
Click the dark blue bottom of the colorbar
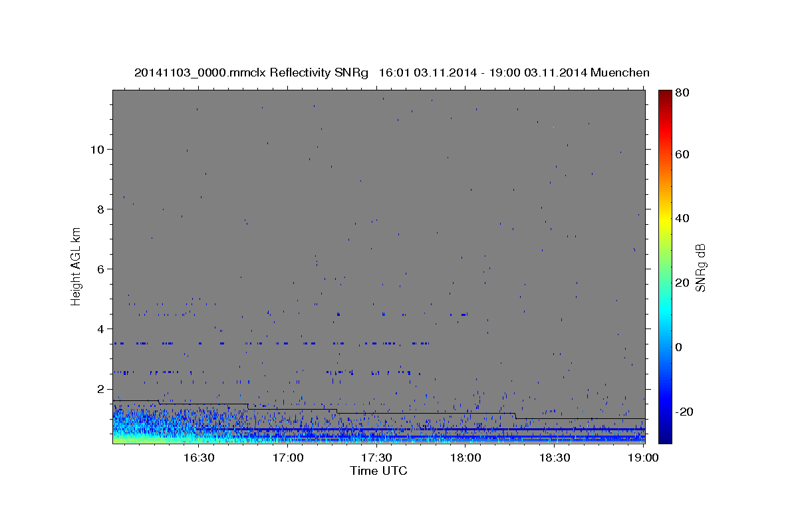click(x=665, y=438)
